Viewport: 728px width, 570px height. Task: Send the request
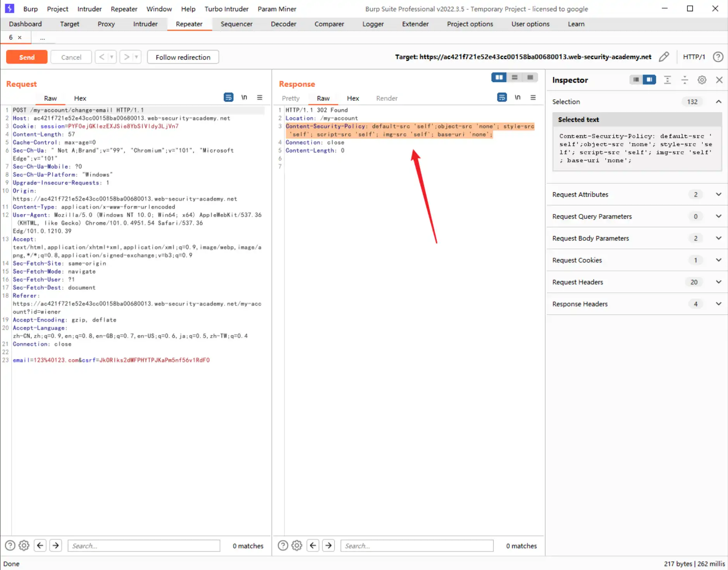coord(27,57)
